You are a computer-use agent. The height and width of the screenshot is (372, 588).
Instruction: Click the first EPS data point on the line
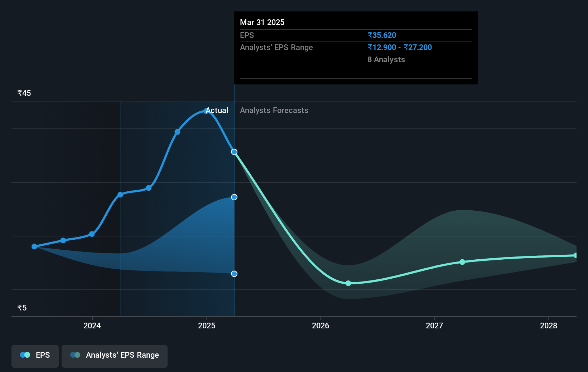[34, 246]
